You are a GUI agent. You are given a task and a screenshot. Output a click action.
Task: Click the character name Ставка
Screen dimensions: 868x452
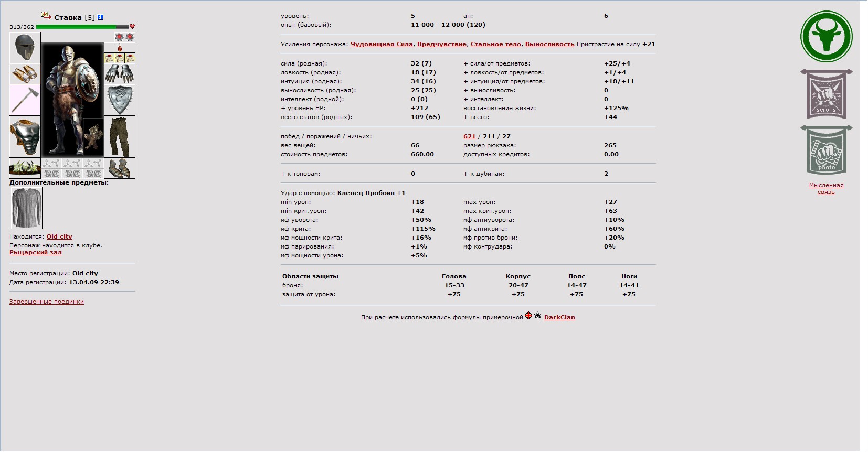(68, 17)
